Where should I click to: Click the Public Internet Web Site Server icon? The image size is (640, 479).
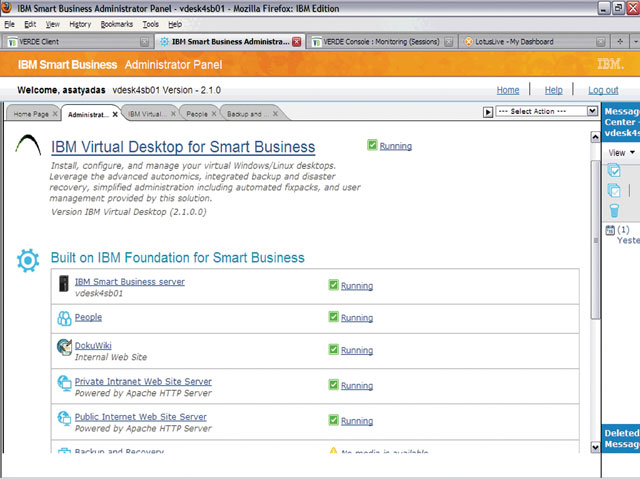64,419
